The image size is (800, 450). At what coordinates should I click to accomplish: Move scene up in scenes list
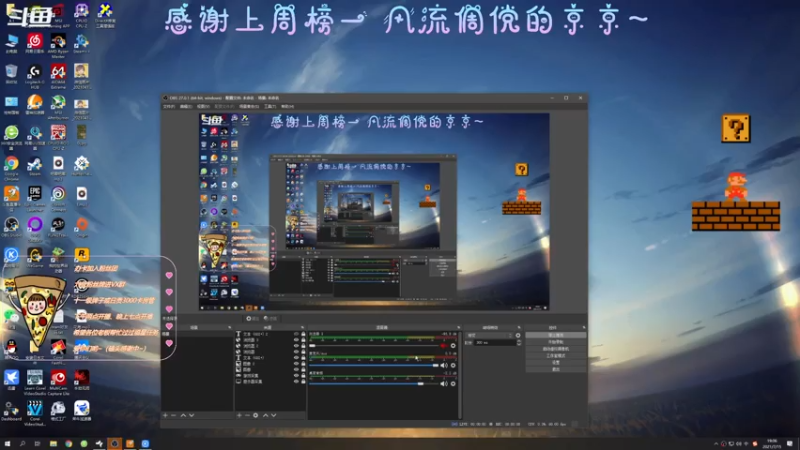pos(183,415)
